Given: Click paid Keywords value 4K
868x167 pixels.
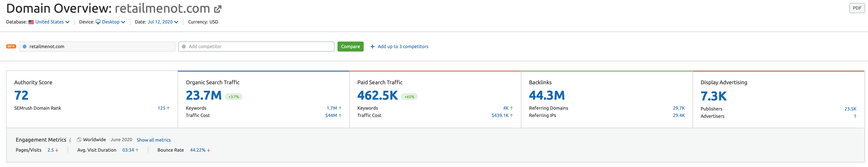Looking at the screenshot, I should click(506, 108).
